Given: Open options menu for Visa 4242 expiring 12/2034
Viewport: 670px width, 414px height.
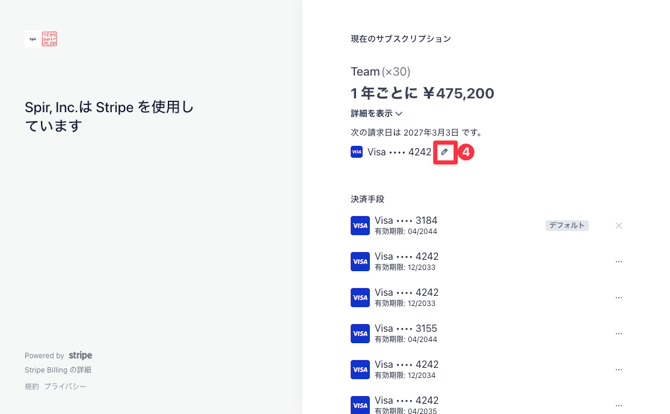Looking at the screenshot, I should [x=618, y=370].
